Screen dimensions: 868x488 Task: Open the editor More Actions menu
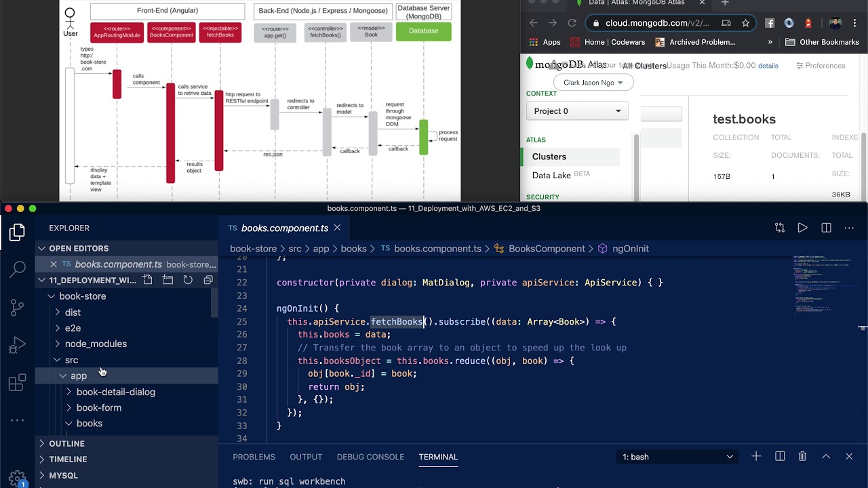[849, 228]
